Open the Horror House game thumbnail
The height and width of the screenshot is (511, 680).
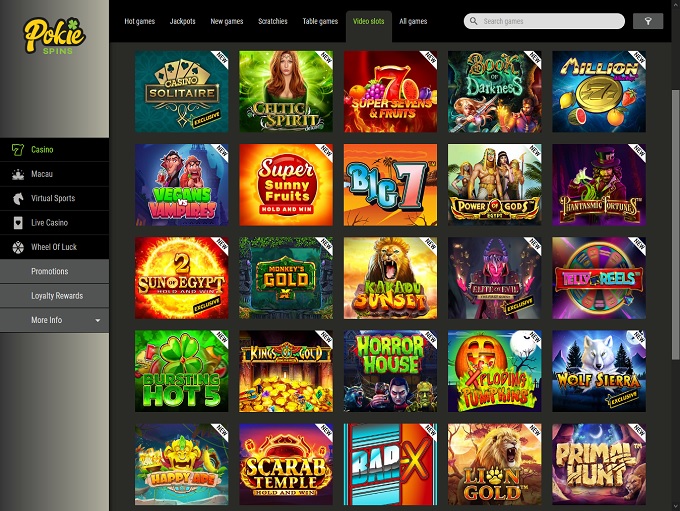click(390, 371)
